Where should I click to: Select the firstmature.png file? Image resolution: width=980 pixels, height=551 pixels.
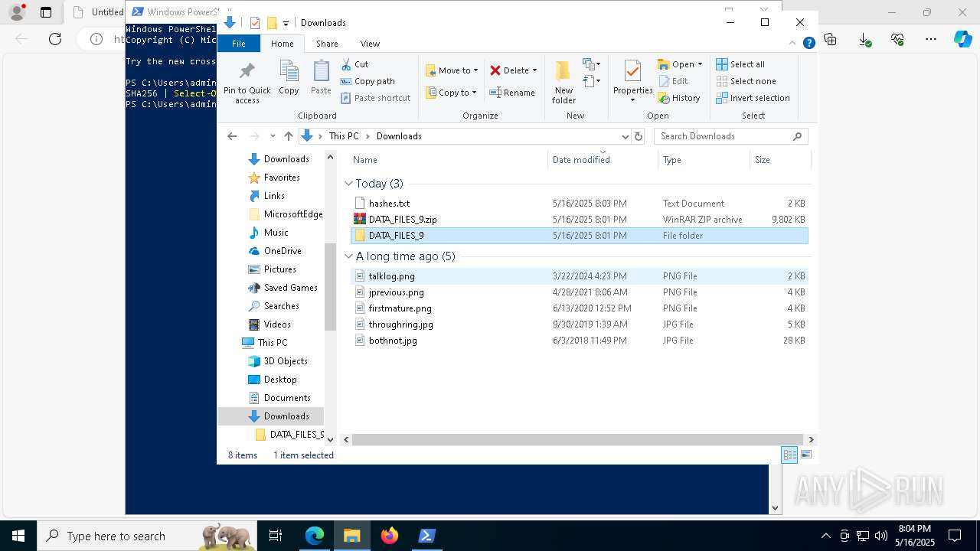click(580, 308)
